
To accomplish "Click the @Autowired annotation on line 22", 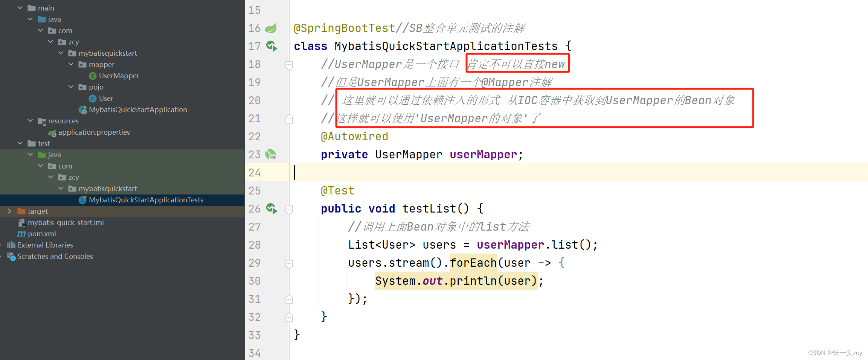I will pos(354,137).
